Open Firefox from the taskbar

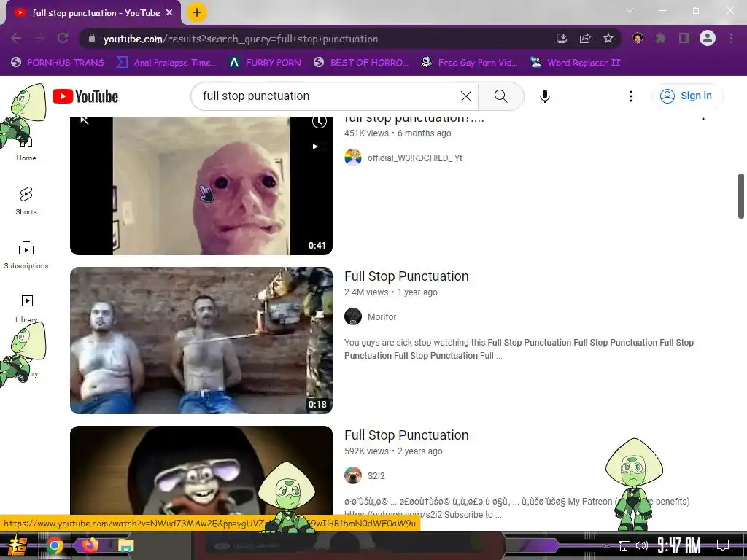tap(90, 545)
